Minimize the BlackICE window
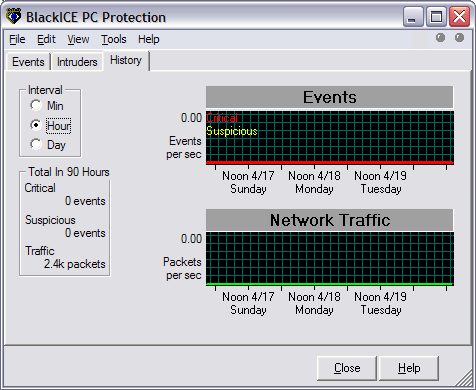Screen dimensions: 476x390 click(413, 17)
